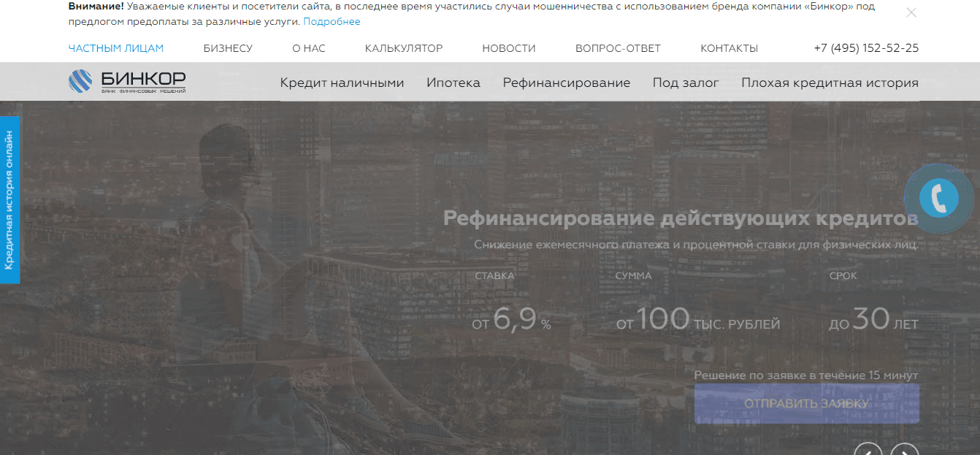This screenshot has height=455, width=980.
Task: Call the +7 (495) 152-52-25 number
Action: pyautogui.click(x=866, y=48)
